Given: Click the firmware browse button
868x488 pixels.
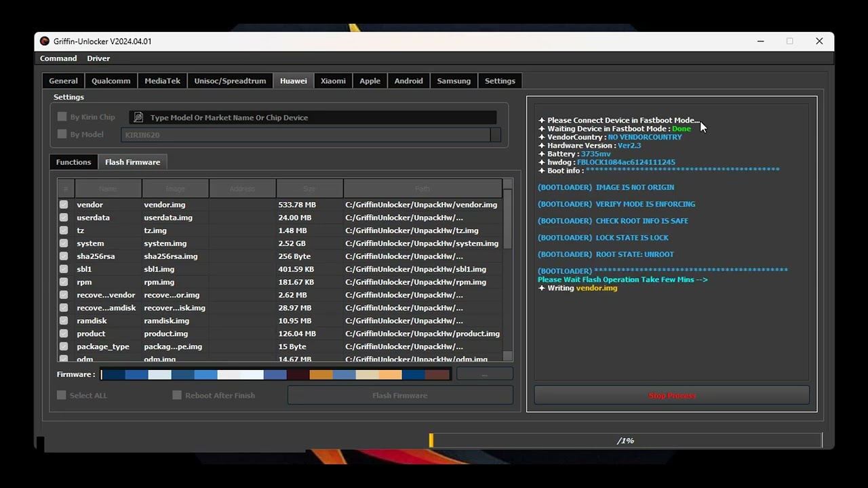Looking at the screenshot, I should pyautogui.click(x=485, y=374).
